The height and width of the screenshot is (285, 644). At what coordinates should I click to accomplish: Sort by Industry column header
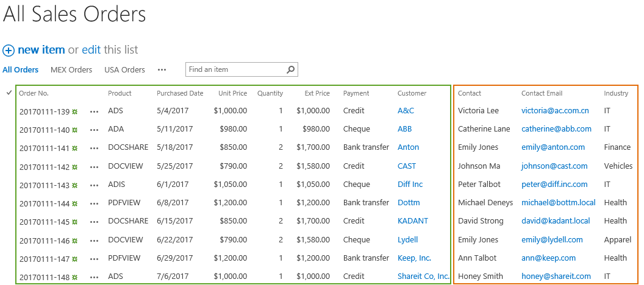(x=616, y=94)
